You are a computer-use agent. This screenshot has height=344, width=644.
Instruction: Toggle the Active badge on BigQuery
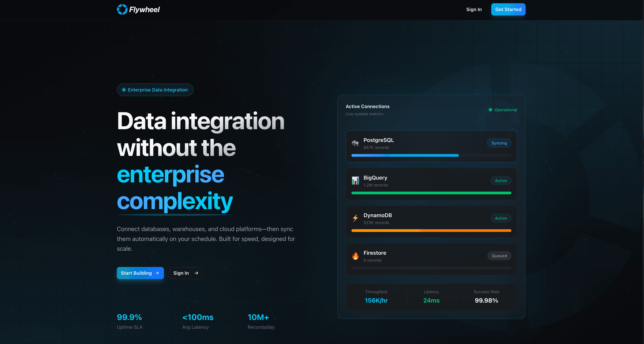click(501, 181)
